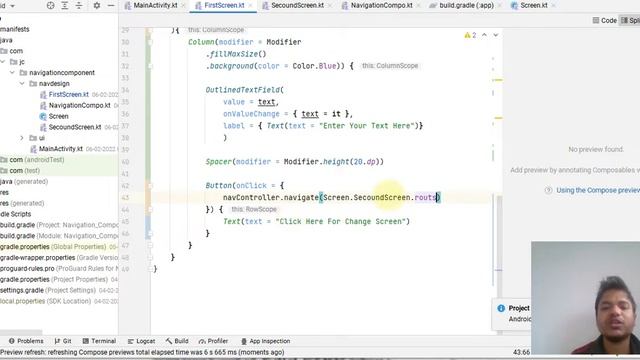Fold the Button onClick block at line 42

pyautogui.click(x=150, y=186)
